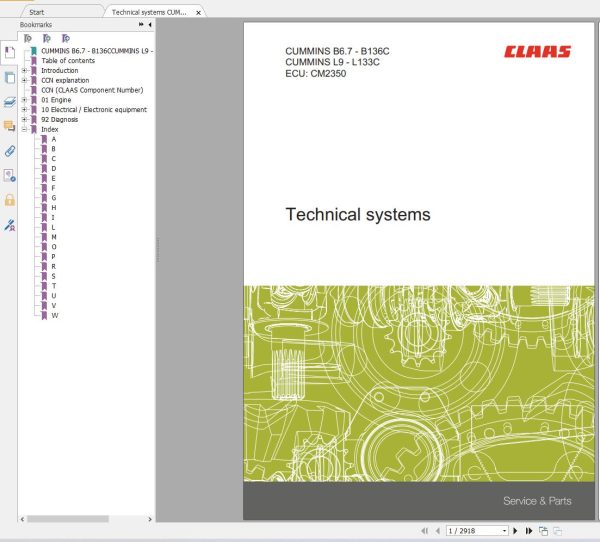Screen dimensions: 600x542
Task: Open the 01 Engine bookmark
Action: click(56, 100)
